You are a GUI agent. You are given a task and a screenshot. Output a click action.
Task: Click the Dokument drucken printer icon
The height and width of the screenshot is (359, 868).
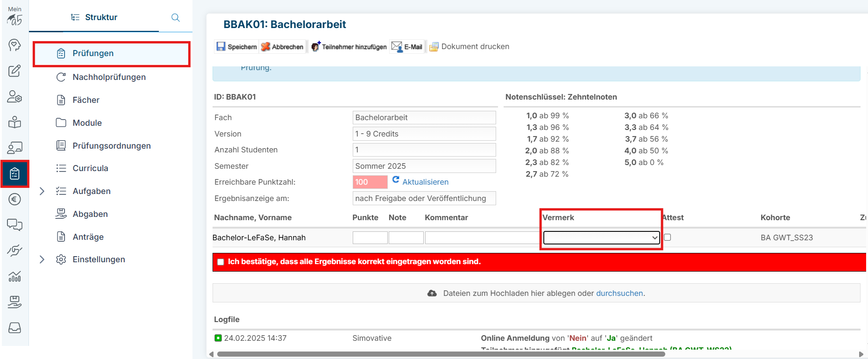pos(434,47)
